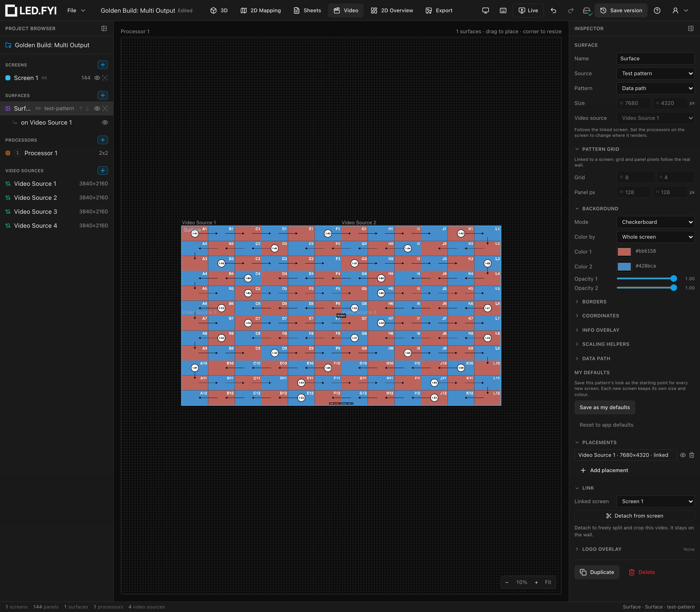This screenshot has width=700, height=612.
Task: Open the Color by dropdown
Action: (x=655, y=237)
